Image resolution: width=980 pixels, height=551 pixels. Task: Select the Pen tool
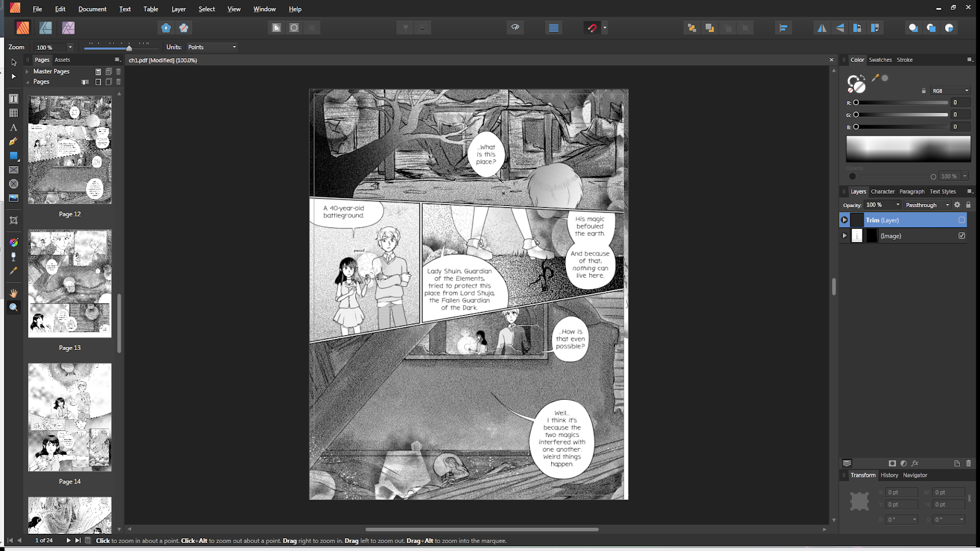pos(13,142)
